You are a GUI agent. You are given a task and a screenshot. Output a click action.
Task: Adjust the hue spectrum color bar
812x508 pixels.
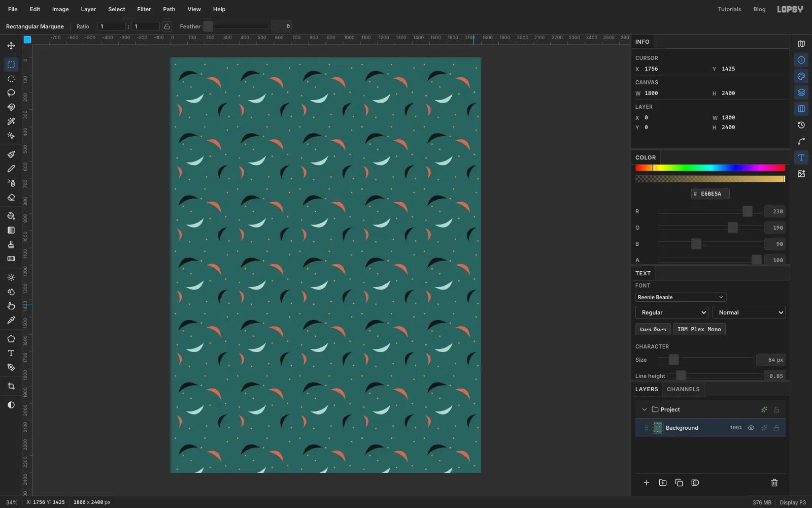(710, 168)
